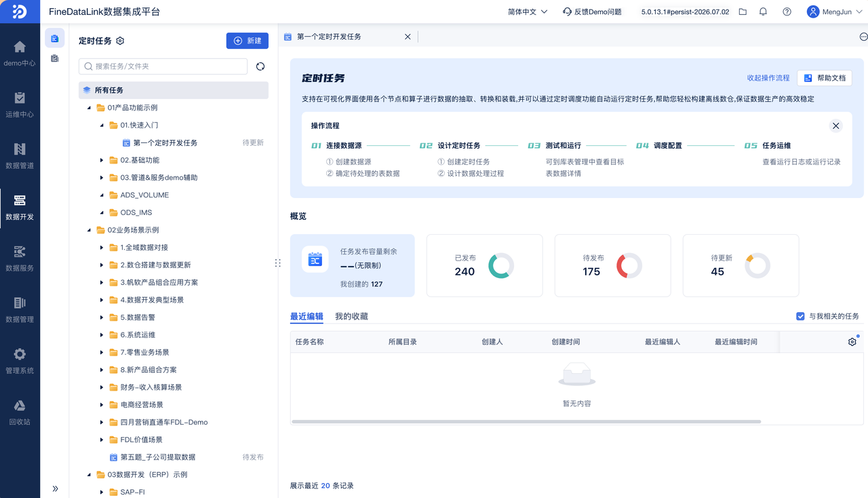Viewport: 868px width, 498px height.
Task: Click the 反馈Demo问题 headset icon
Action: [x=567, y=12]
